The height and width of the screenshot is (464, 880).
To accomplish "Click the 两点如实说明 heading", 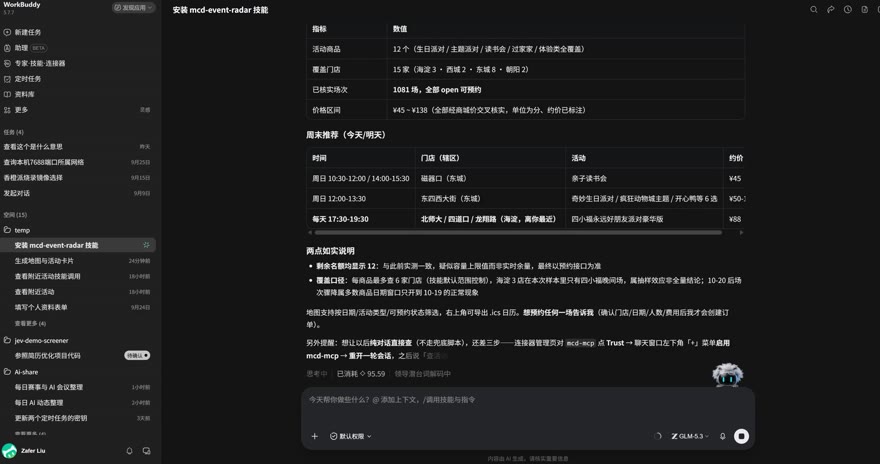I will click(x=330, y=251).
